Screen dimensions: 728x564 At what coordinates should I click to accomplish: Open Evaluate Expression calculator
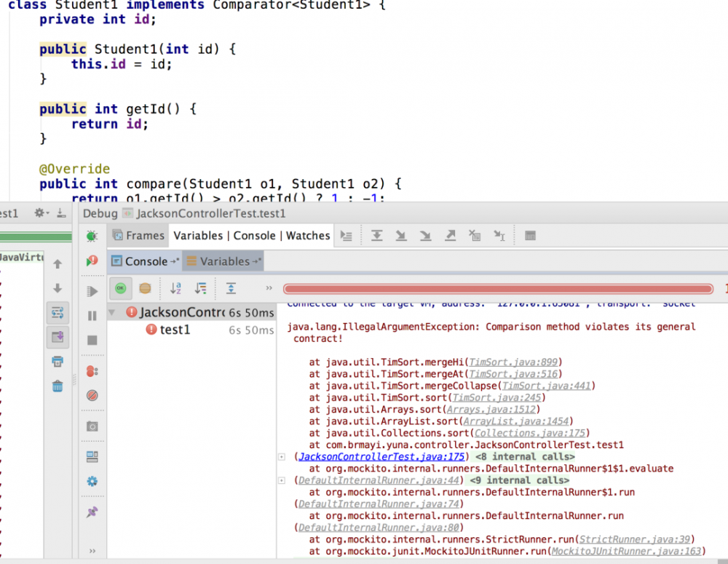(530, 236)
